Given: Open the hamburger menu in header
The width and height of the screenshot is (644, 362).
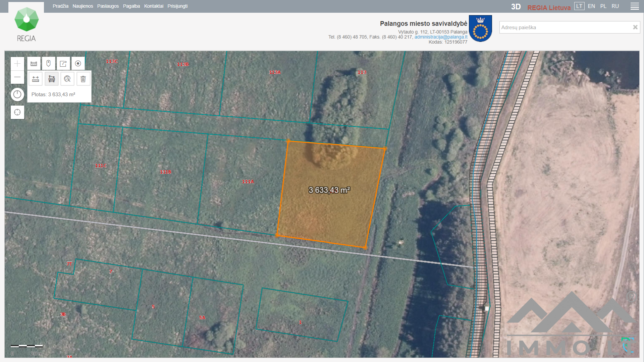Looking at the screenshot, I should tap(635, 6).
